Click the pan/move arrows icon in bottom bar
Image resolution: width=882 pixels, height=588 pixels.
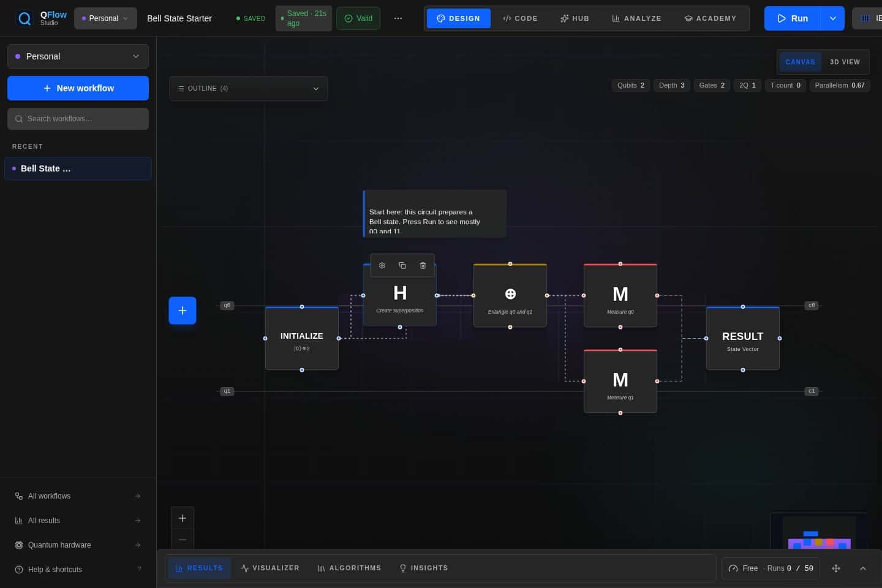[x=836, y=568]
